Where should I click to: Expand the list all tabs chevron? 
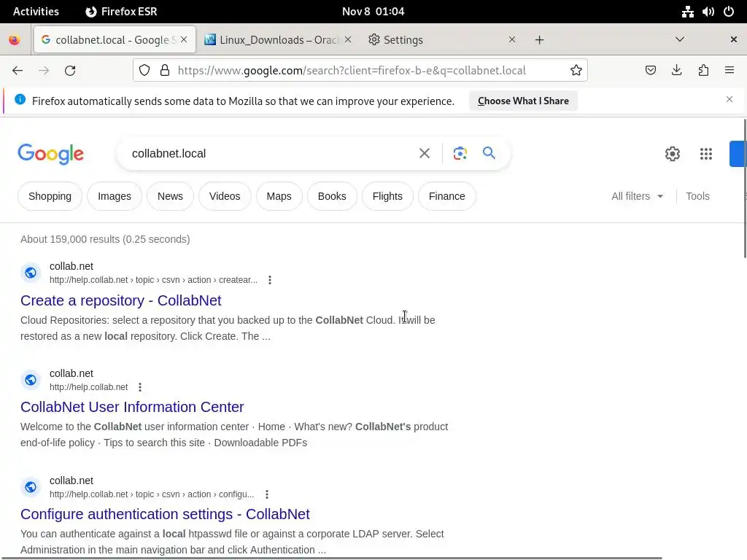680,39
